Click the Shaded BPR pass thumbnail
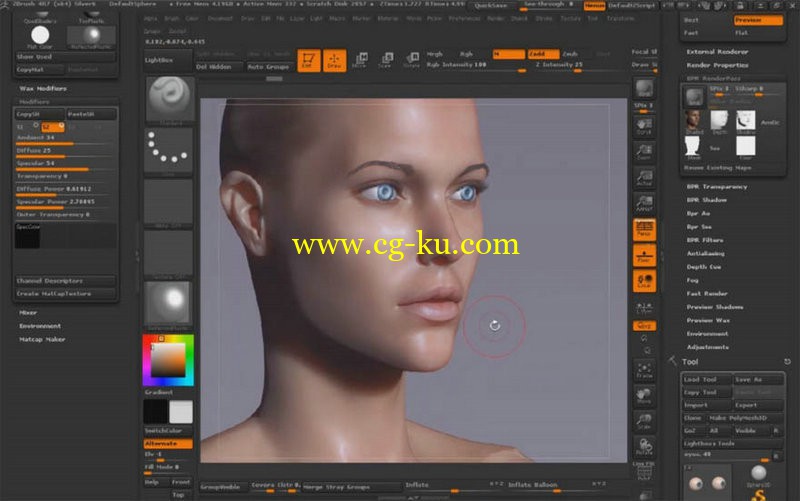800x501 pixels. (x=693, y=122)
